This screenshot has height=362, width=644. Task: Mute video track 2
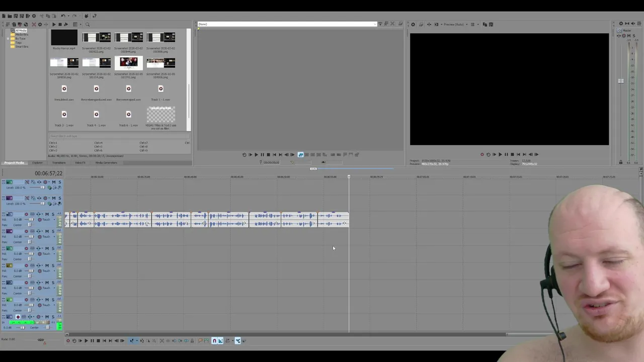coord(54,198)
